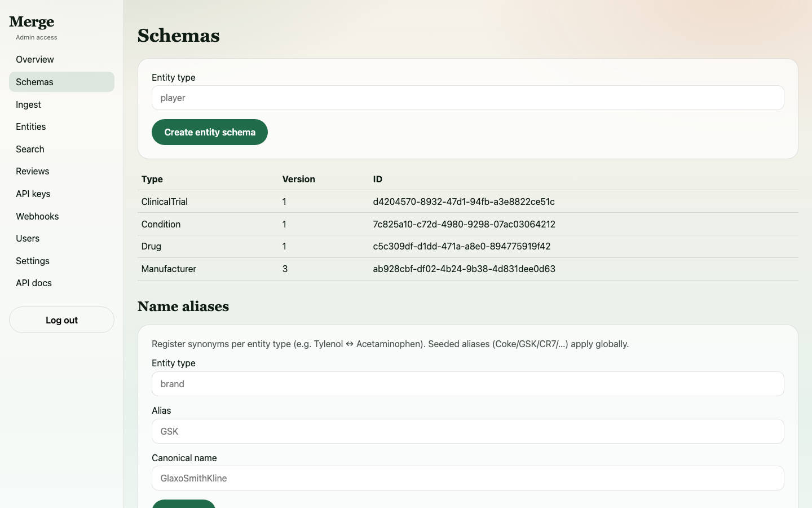This screenshot has width=812, height=508.
Task: Click ID c5c309df-d1dd-471a-a8e0-894775919f42
Action: point(462,246)
